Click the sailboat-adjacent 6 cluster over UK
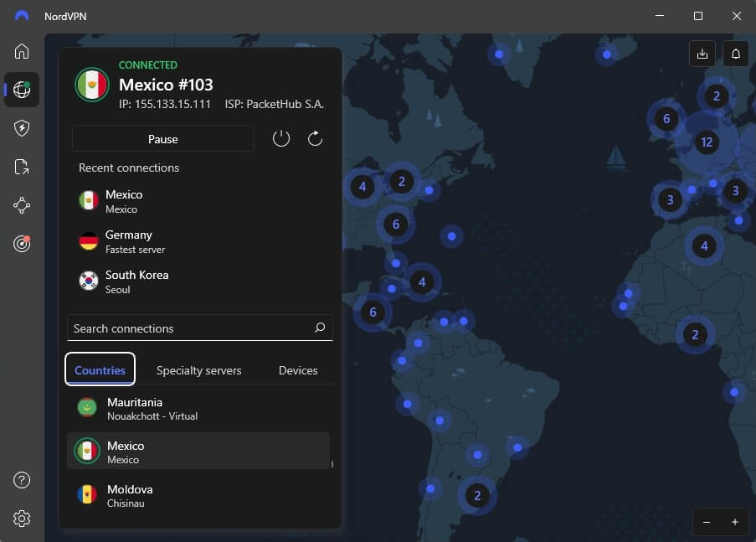Image resolution: width=756 pixels, height=542 pixels. pos(666,119)
